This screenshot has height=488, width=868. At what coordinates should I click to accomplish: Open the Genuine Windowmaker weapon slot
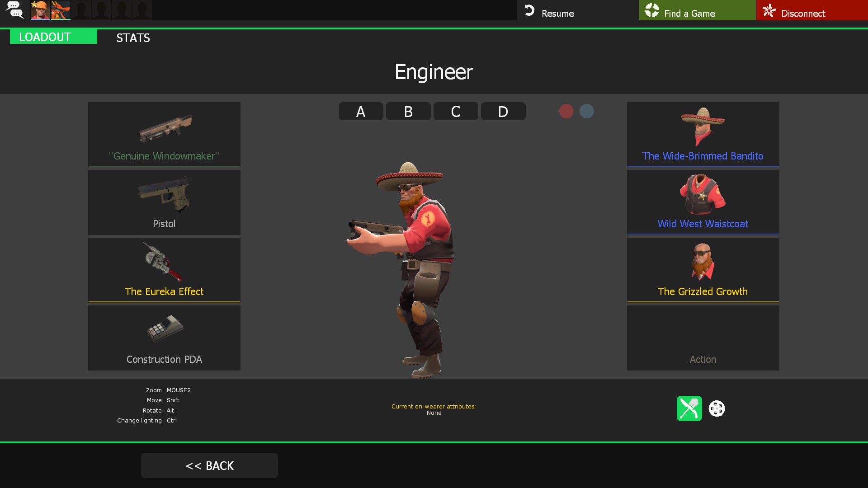[x=164, y=134]
